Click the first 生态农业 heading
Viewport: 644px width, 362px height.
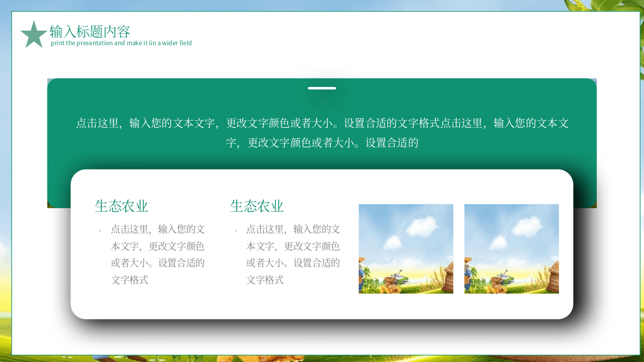pyautogui.click(x=122, y=206)
